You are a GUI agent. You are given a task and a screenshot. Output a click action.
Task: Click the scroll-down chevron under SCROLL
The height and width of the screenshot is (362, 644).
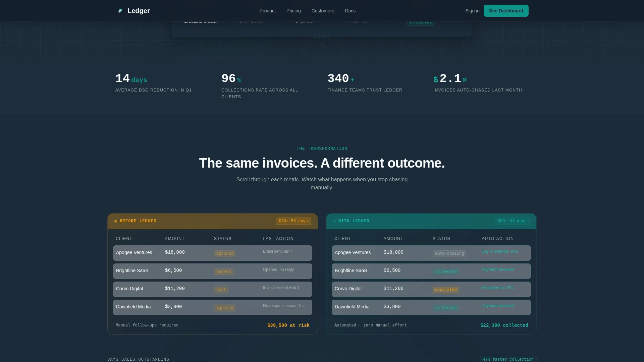(322, 44)
